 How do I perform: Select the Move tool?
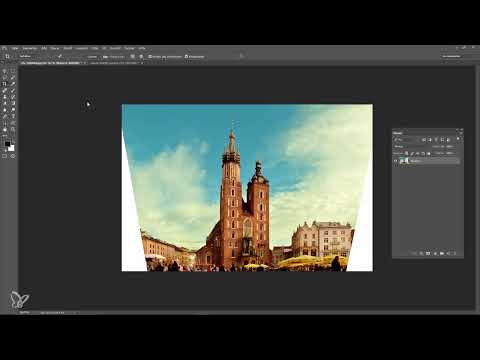5,71
